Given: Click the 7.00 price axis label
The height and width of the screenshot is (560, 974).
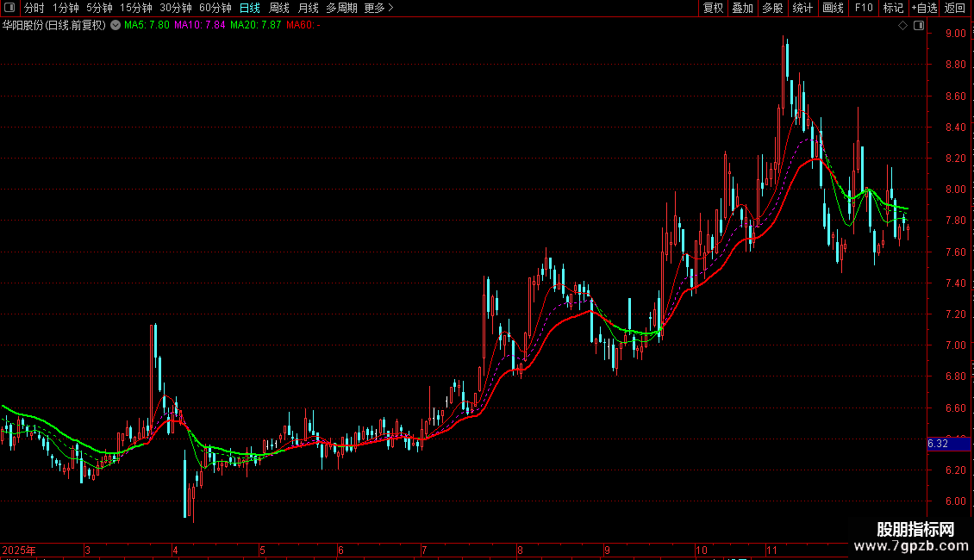Looking at the screenshot, I should tap(955, 345).
